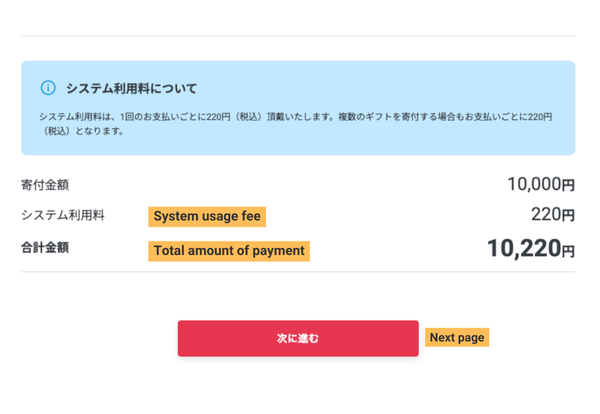The image size is (600, 414).
Task: Click the orange System usage fee tag
Action: 208,216
